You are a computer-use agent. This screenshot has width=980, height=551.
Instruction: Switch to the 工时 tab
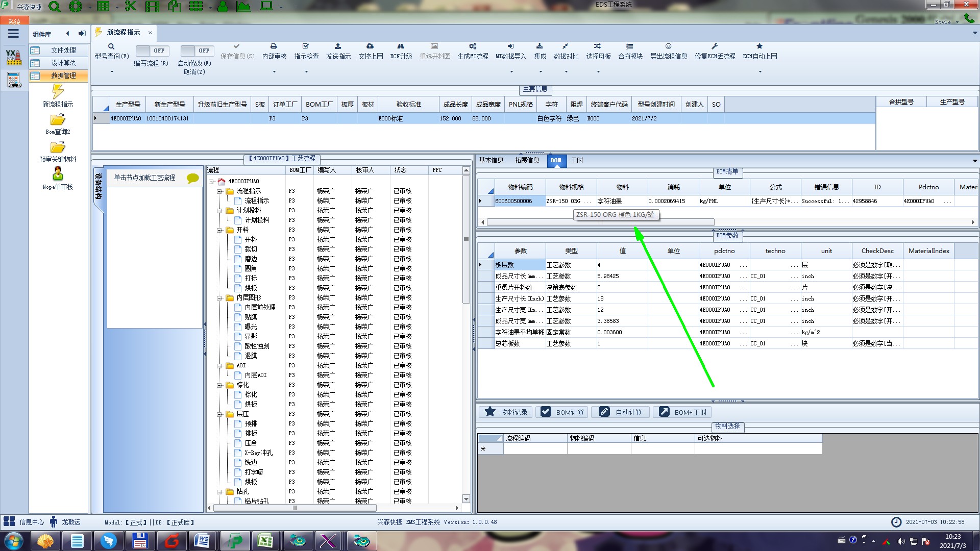click(577, 161)
